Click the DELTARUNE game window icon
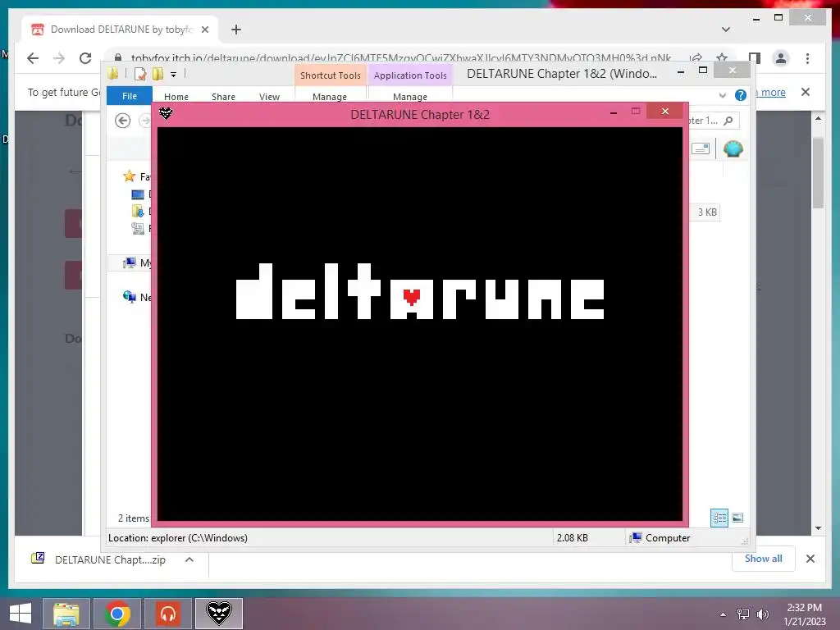Viewport: 840px width, 630px height. click(166, 113)
